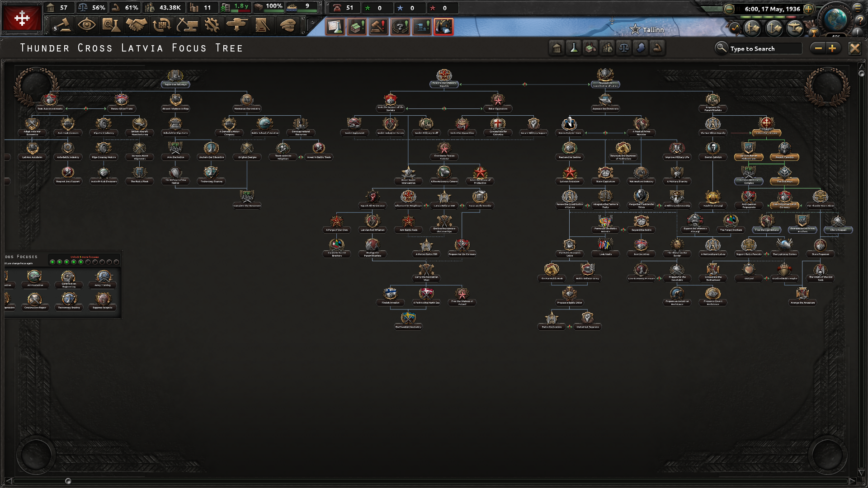Viewport: 868px width, 488px height.
Task: Open the Diplomacy handshake menu
Action: tap(136, 25)
